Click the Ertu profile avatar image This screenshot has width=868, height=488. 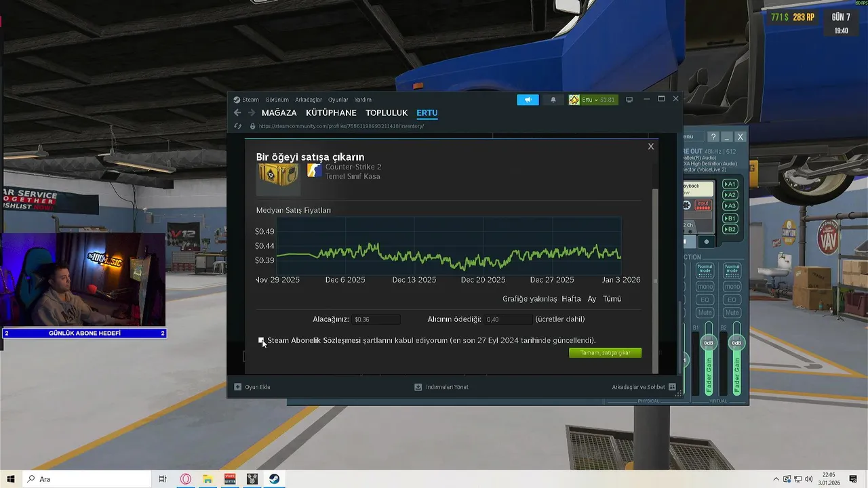tap(574, 100)
